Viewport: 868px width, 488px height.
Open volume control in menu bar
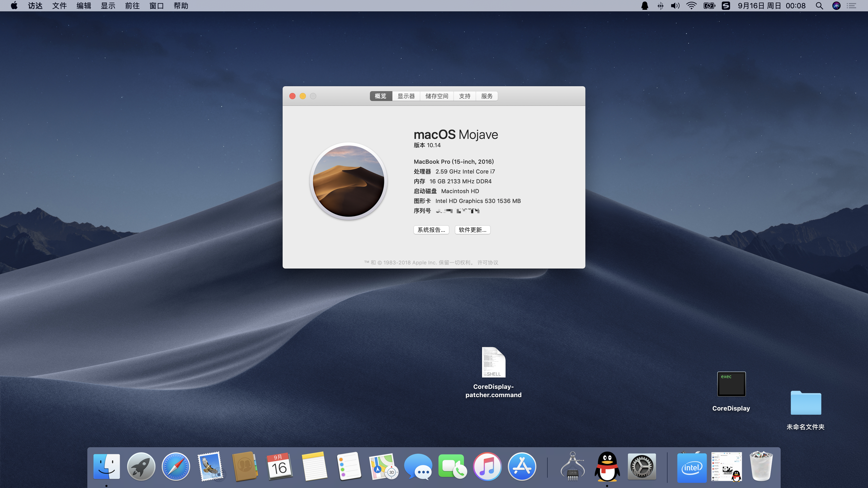675,6
